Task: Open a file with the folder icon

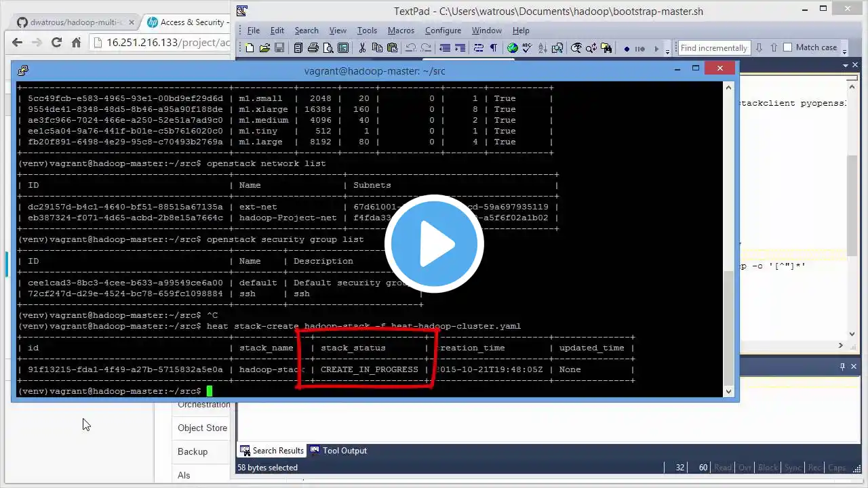Action: point(265,48)
